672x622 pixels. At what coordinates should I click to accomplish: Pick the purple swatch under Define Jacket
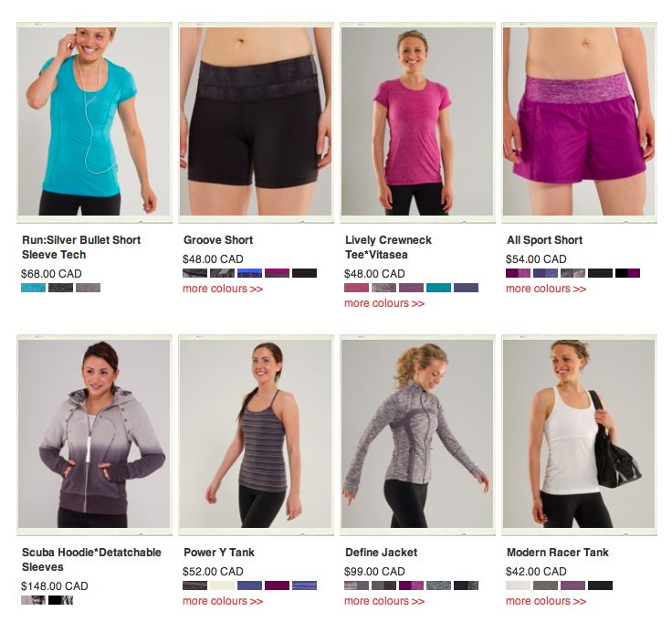pyautogui.click(x=412, y=585)
